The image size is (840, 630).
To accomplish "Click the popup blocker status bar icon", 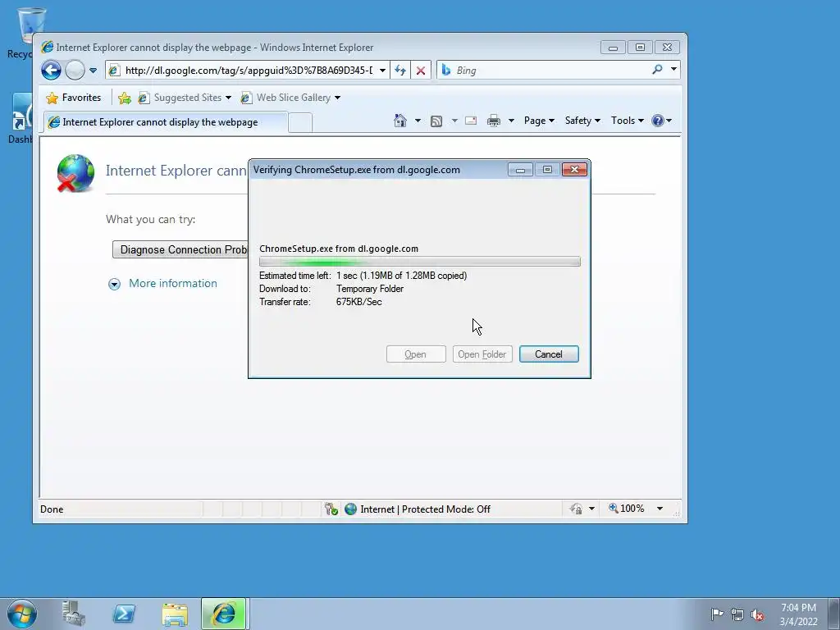I will pyautogui.click(x=331, y=509).
